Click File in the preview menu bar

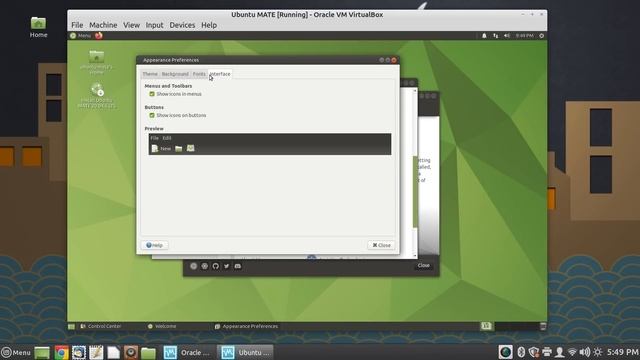pyautogui.click(x=154, y=138)
